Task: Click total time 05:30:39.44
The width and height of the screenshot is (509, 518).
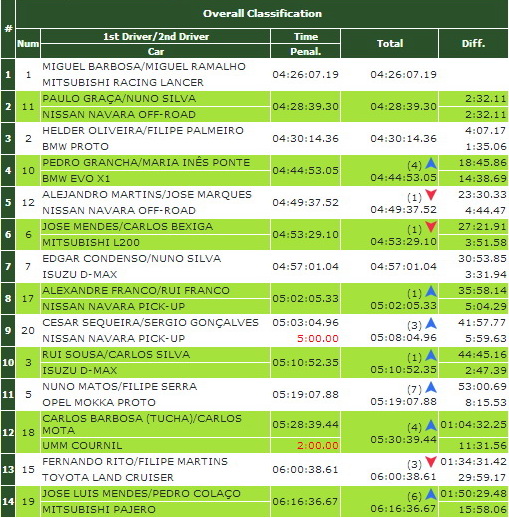Action: click(403, 440)
